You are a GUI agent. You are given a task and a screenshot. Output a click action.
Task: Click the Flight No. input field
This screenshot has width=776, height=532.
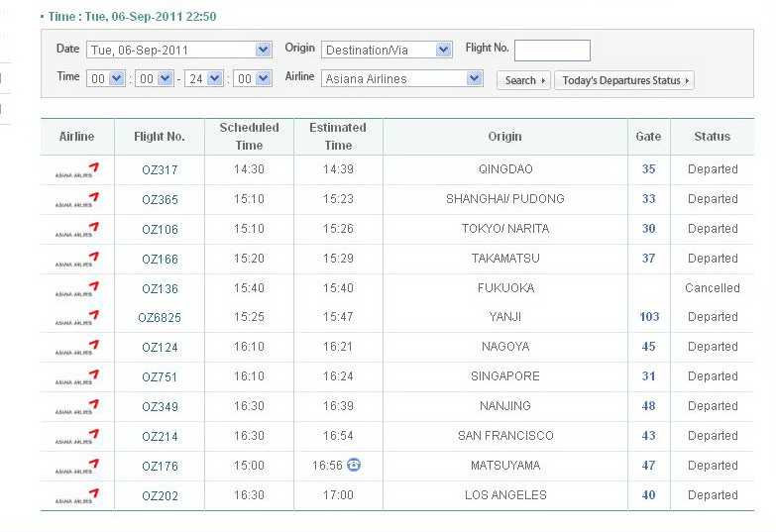pyautogui.click(x=552, y=51)
